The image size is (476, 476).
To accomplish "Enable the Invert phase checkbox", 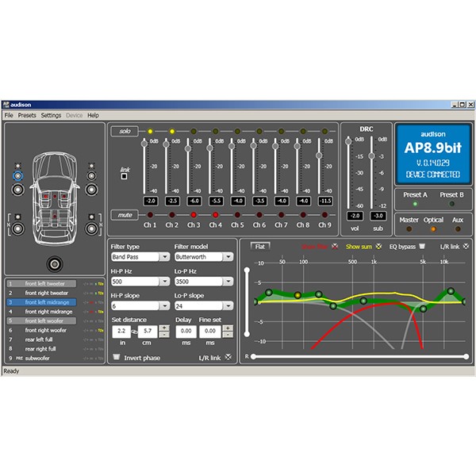I will 116,358.
